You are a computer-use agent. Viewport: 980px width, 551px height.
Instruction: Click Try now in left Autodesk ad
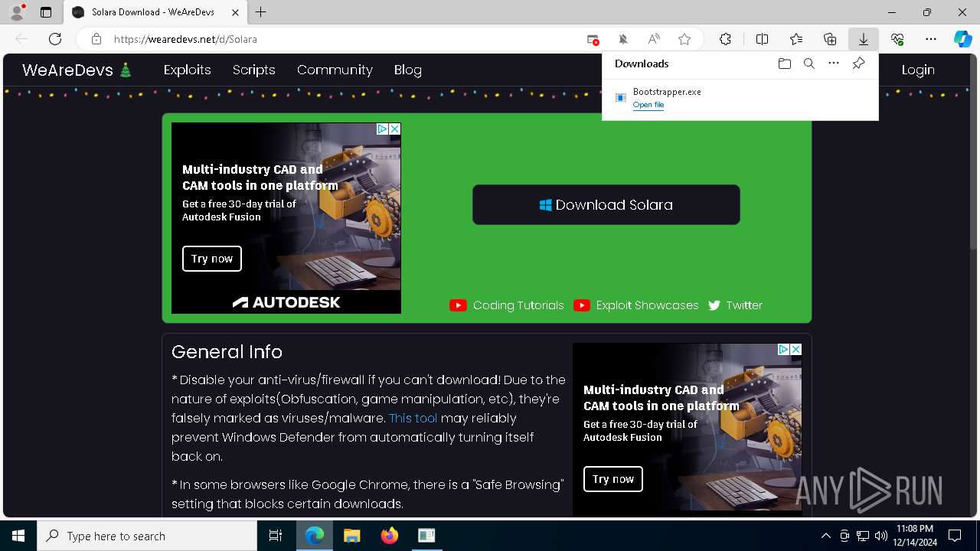pos(212,259)
